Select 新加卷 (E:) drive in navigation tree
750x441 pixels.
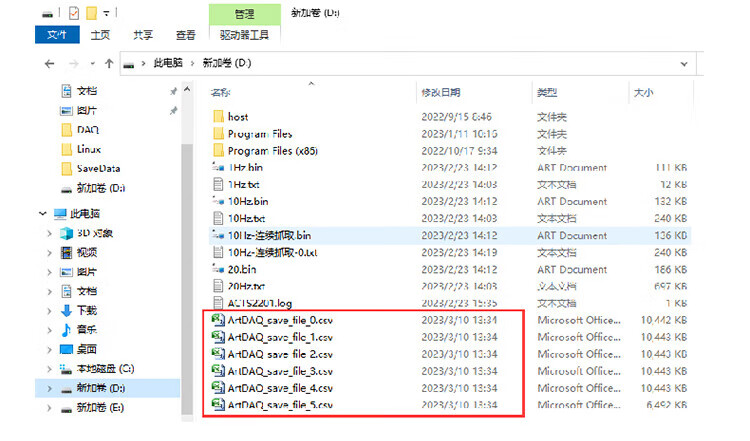100,407
